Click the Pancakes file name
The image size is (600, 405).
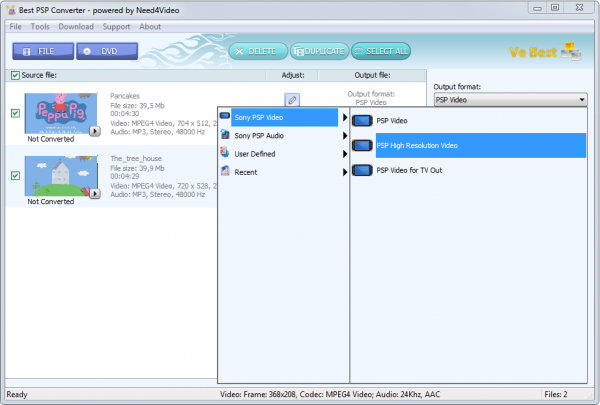[125, 96]
